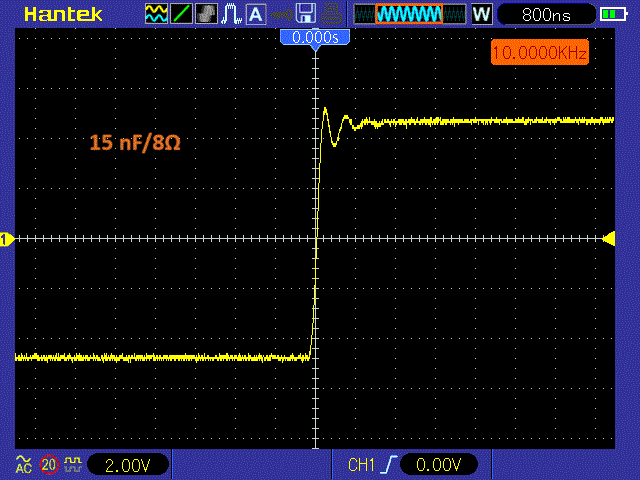Click the 'W' window mode icon
Image resolution: width=640 pixels, height=480 pixels.
point(482,14)
